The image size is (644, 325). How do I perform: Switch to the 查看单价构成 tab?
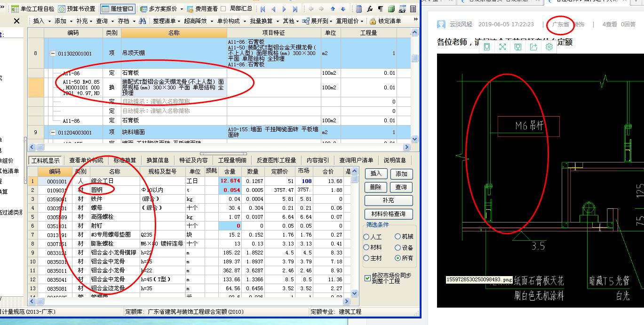coord(86,160)
